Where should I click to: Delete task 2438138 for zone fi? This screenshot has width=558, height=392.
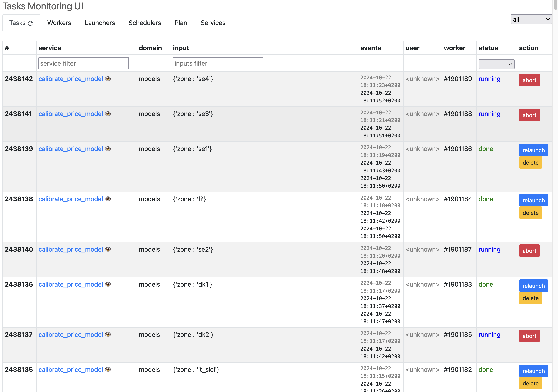click(x=531, y=213)
